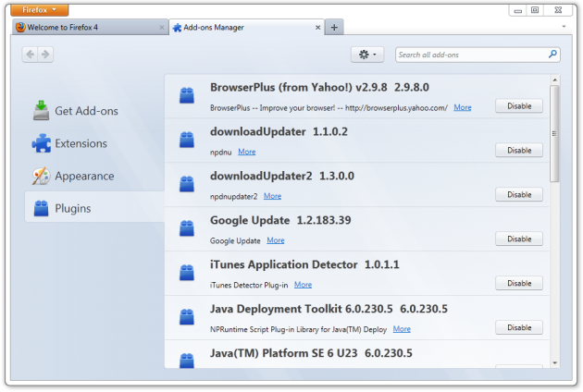Minimize the Firefox window
Viewport: 583px width, 392px height.
point(517,10)
